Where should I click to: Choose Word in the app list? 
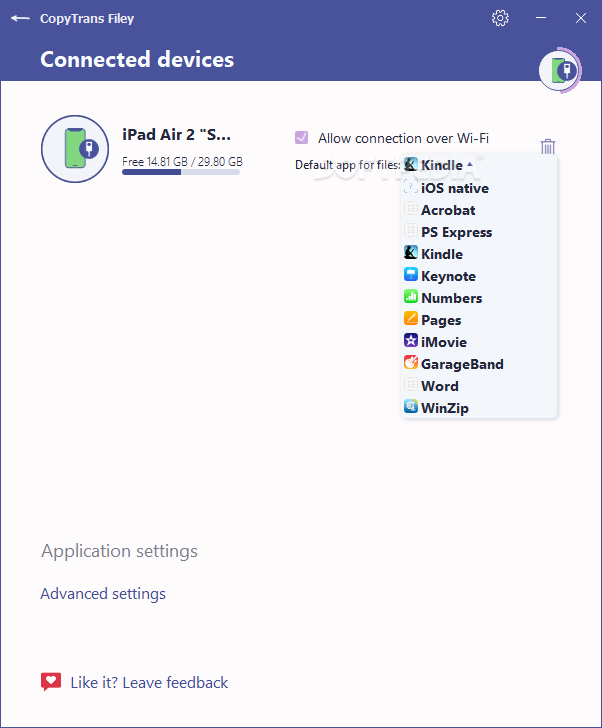pos(479,386)
